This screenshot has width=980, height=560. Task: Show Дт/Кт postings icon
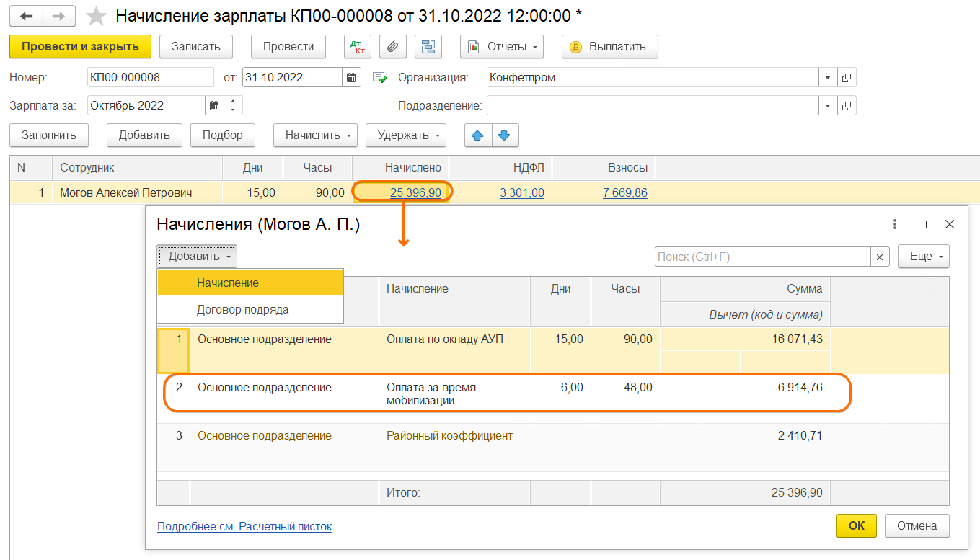[357, 47]
